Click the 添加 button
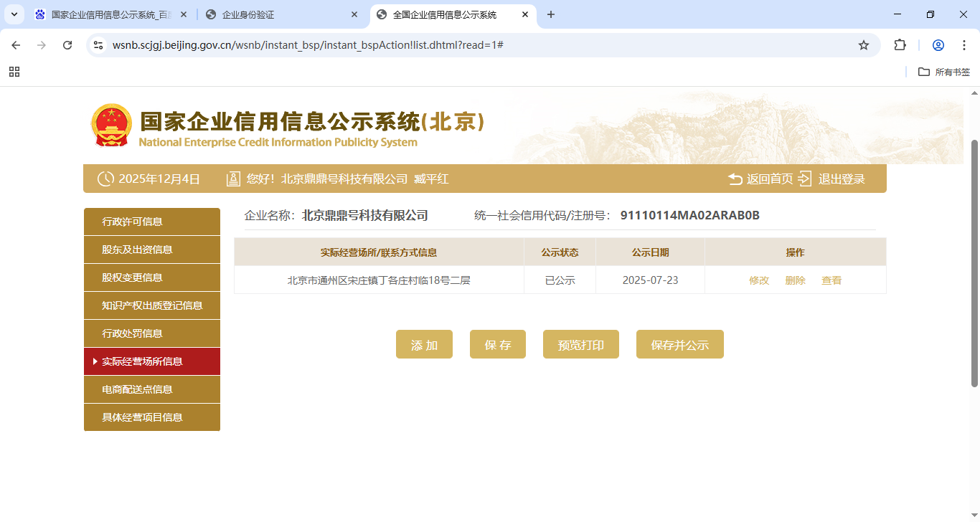Image resolution: width=980 pixels, height=522 pixels. click(424, 345)
